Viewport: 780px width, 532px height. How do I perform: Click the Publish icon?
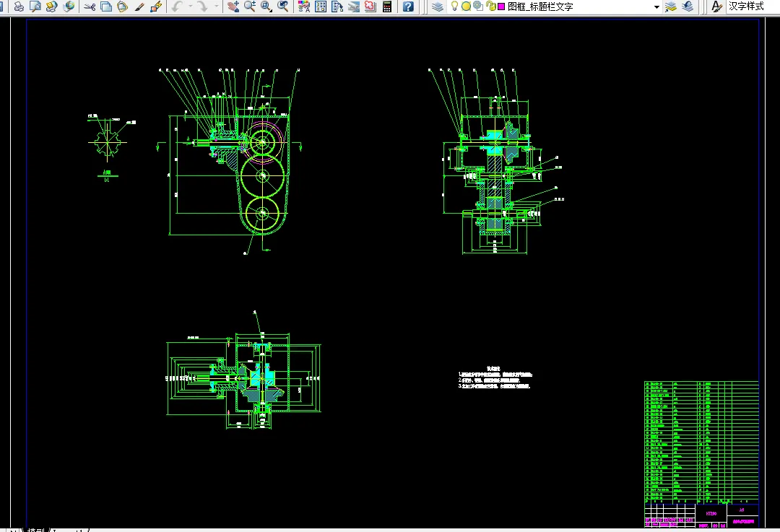(x=51, y=6)
